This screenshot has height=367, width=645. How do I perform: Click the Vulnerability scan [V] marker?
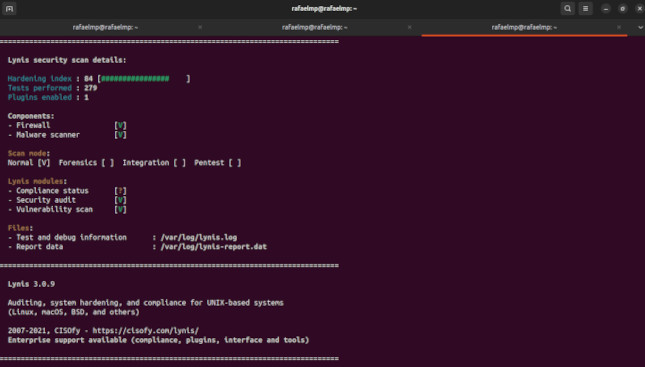[x=120, y=210]
